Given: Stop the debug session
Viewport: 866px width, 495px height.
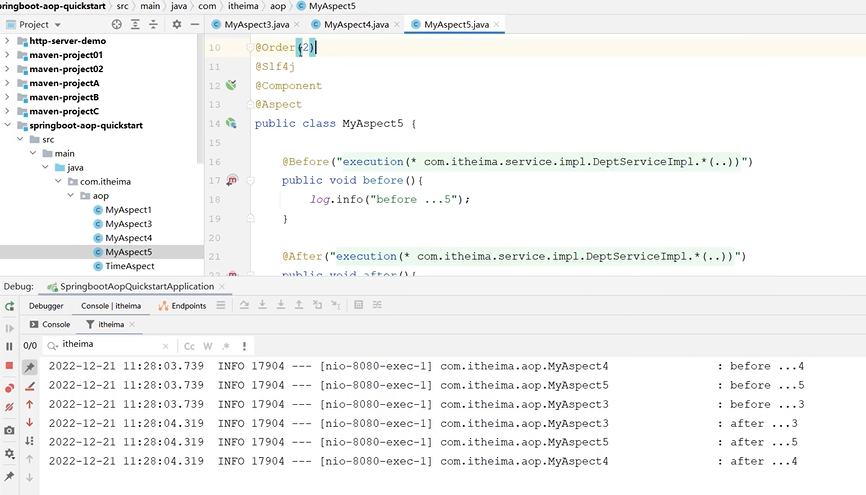Looking at the screenshot, I should (9, 366).
